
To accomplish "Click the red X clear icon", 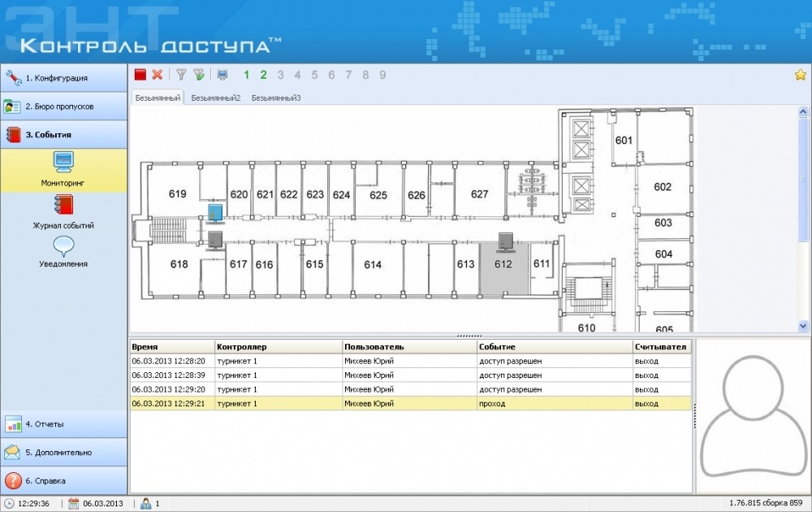I will coord(158,75).
